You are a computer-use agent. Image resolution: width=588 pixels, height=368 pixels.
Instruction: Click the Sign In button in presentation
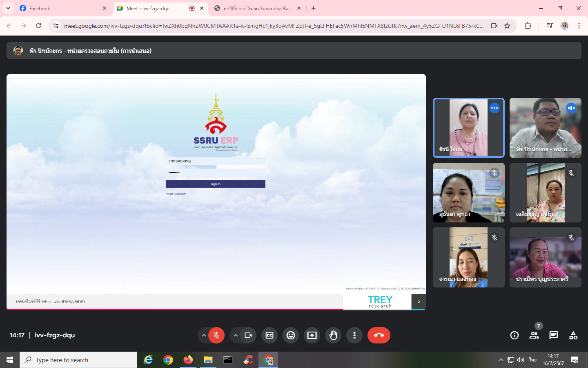[x=215, y=184]
